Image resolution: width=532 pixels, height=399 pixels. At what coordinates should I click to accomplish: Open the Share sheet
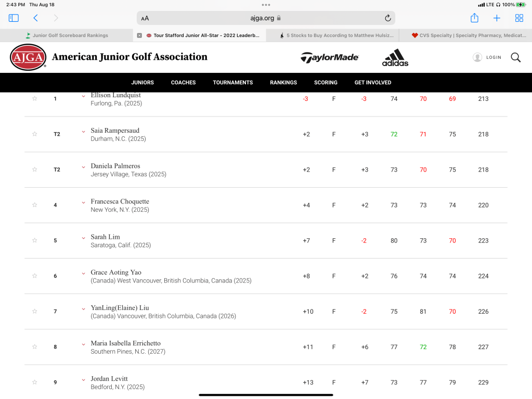point(474,18)
